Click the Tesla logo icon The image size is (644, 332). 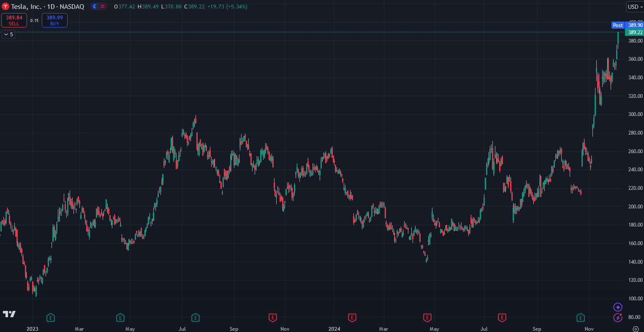pos(6,7)
